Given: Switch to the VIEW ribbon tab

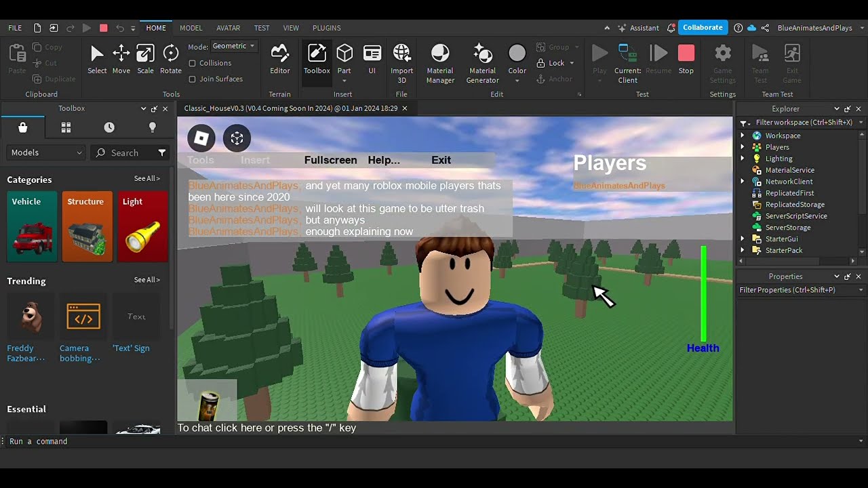Looking at the screenshot, I should (x=291, y=28).
